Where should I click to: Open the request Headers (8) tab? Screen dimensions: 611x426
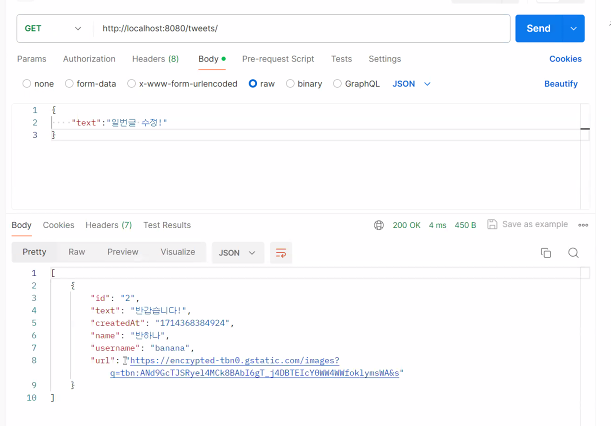pyautogui.click(x=155, y=59)
